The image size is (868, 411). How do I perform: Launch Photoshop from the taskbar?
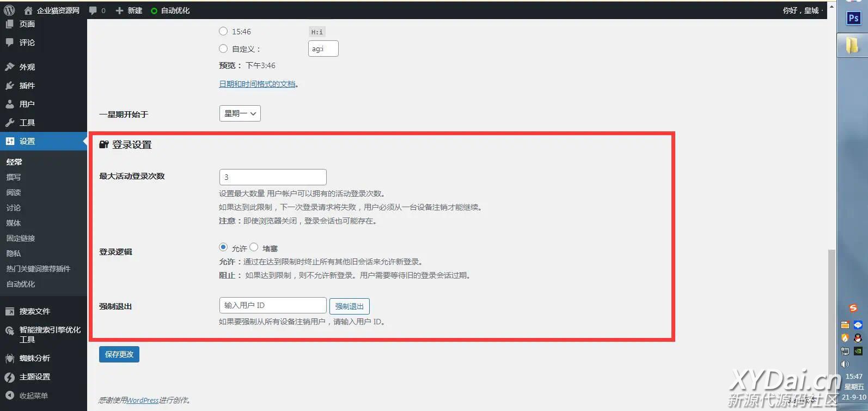point(853,19)
